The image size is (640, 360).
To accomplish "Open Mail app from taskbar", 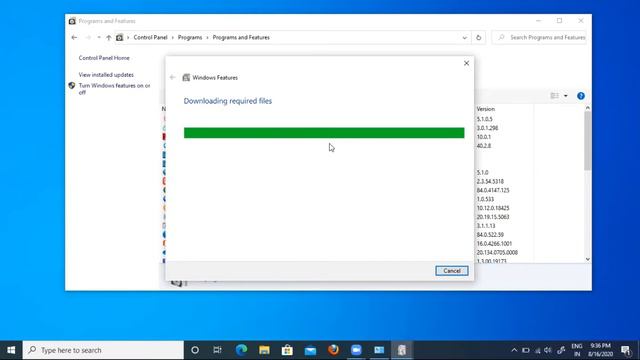I will (x=310, y=350).
